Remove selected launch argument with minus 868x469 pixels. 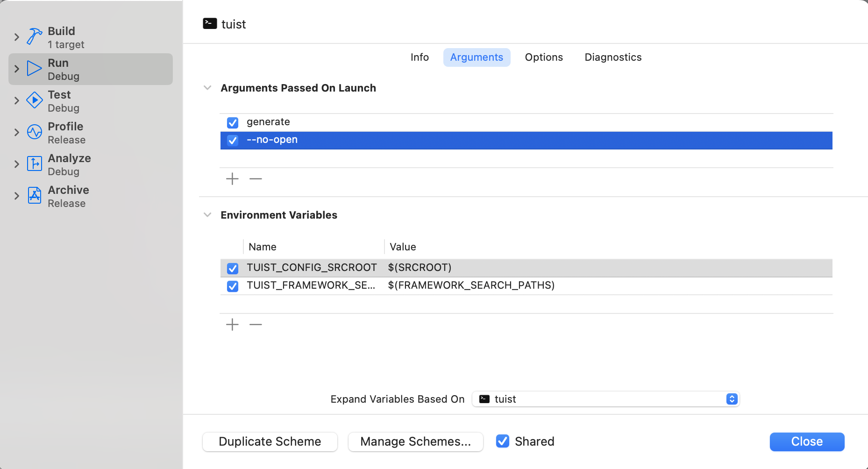(x=256, y=179)
